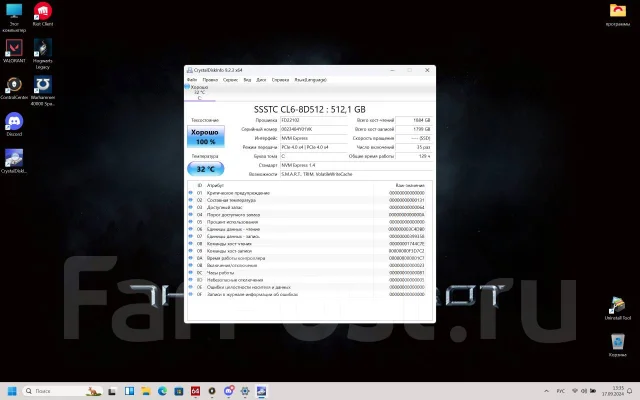Select the 0D Небезопасные отключения row
This screenshot has height=400, width=640.
point(309,280)
